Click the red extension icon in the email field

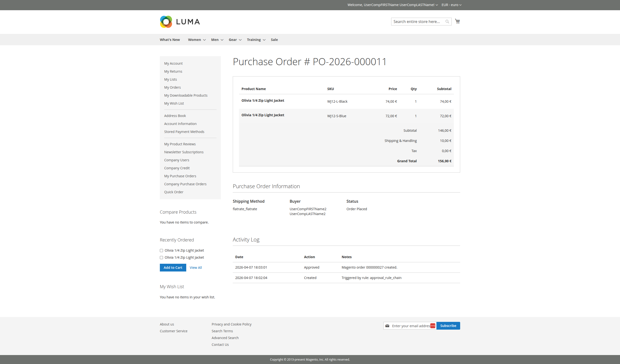pyautogui.click(x=433, y=326)
